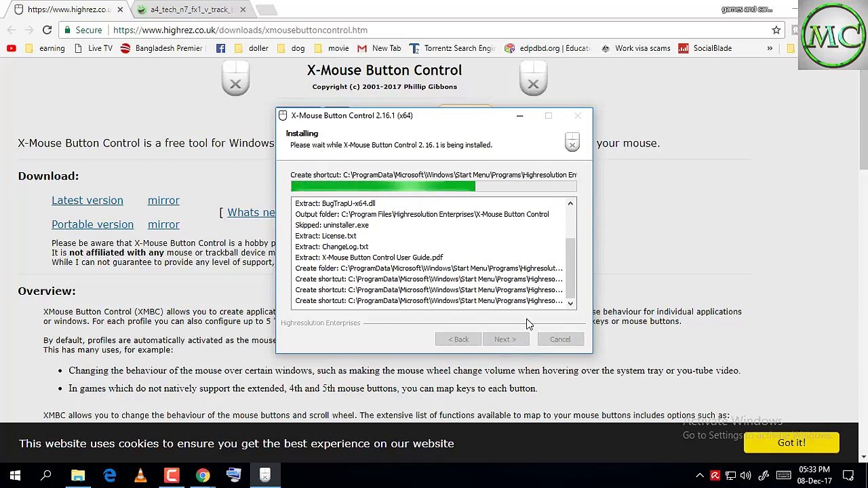This screenshot has width=868, height=488.
Task: Open the doller bookmarks folder
Action: point(251,48)
